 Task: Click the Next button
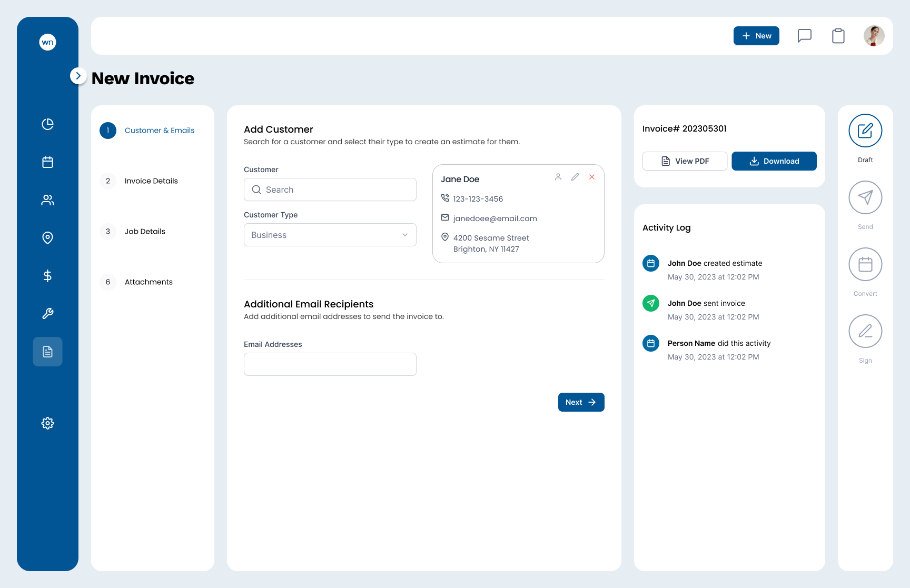coord(581,402)
